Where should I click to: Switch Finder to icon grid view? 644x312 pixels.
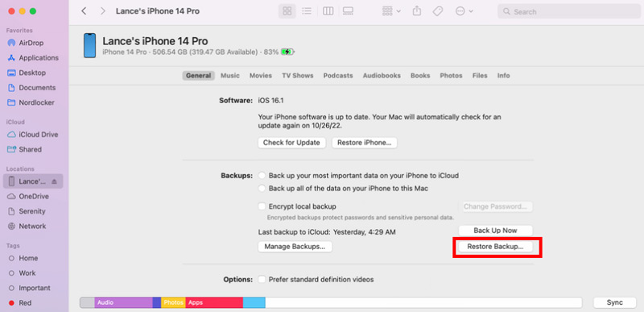pos(287,11)
